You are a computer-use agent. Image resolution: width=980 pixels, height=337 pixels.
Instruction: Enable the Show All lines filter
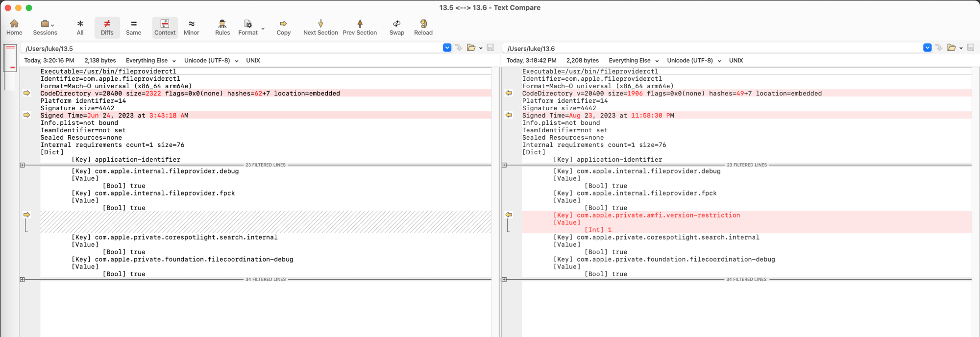tap(80, 27)
